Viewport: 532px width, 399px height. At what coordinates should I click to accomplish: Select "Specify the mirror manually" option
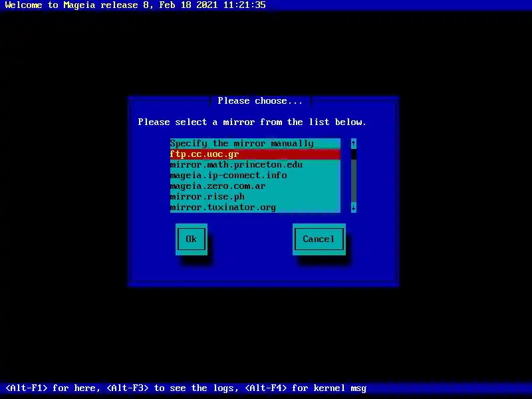tap(255, 144)
